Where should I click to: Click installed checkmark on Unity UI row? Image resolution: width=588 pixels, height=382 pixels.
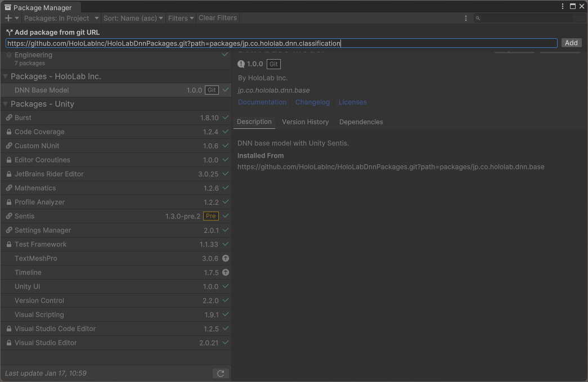click(x=226, y=286)
